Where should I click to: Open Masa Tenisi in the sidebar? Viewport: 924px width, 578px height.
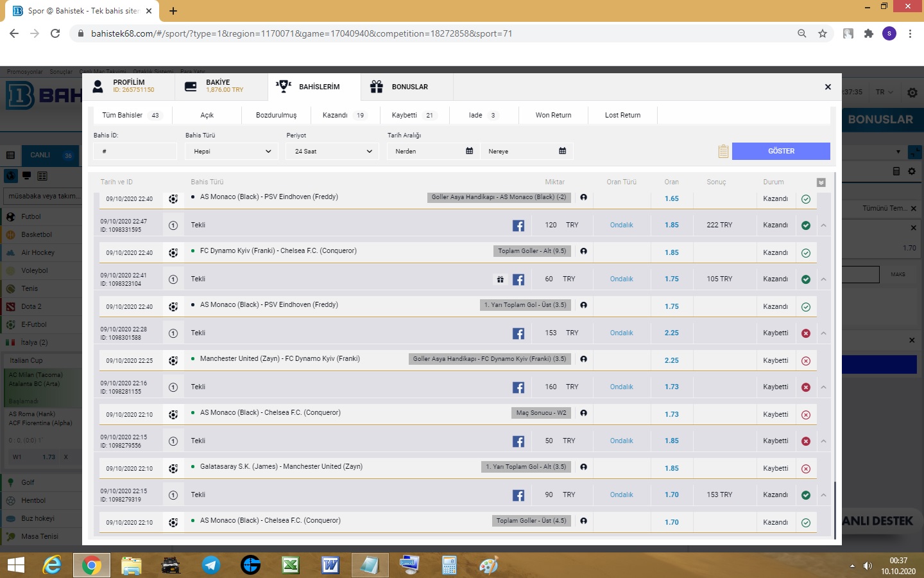click(41, 536)
